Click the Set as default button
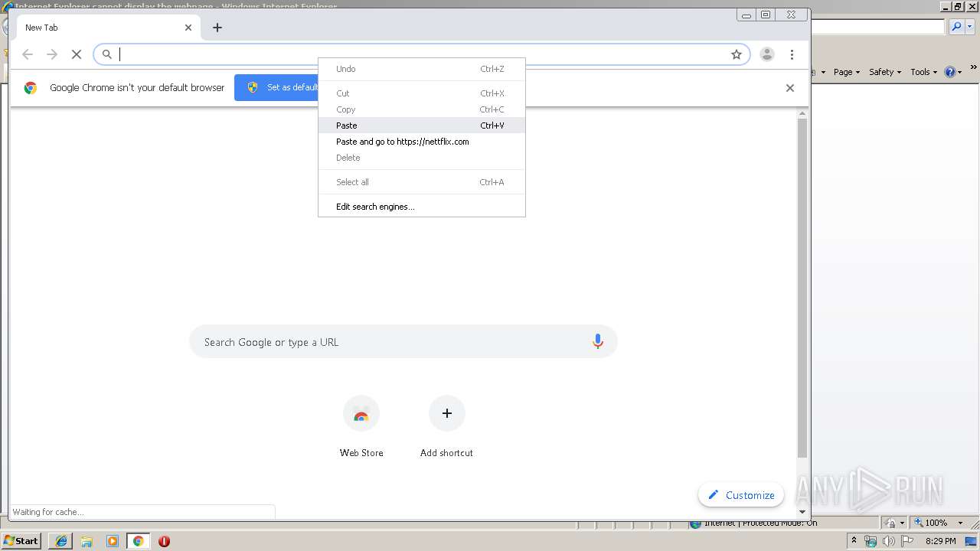 coord(277,87)
